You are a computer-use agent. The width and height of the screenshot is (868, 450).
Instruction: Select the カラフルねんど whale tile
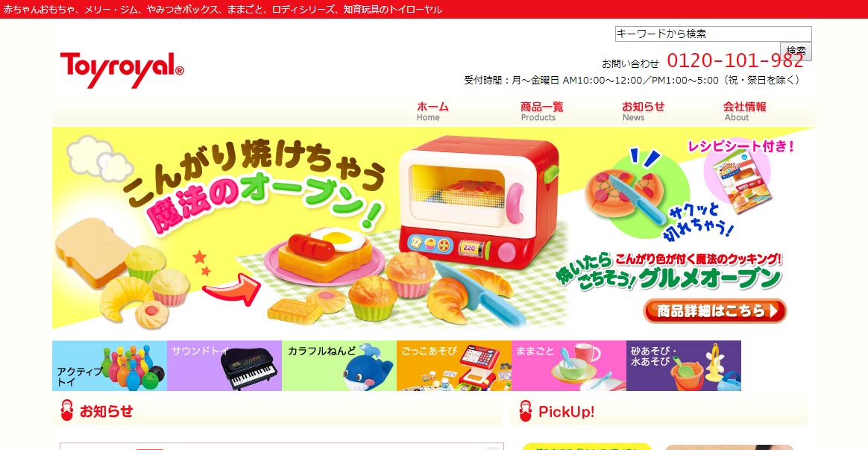coord(339,366)
